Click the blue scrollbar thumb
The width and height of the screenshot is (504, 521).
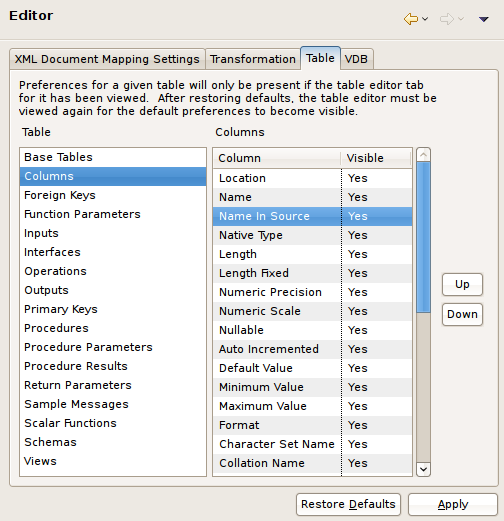point(423,237)
